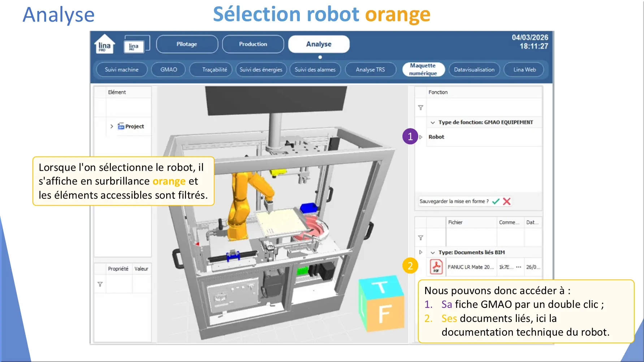The height and width of the screenshot is (362, 644).
Task: Collapse the Type Documents liés BIM group
Action: 433,253
